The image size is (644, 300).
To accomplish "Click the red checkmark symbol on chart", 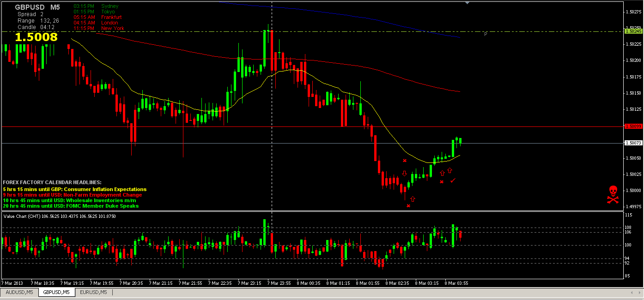I will (453, 180).
